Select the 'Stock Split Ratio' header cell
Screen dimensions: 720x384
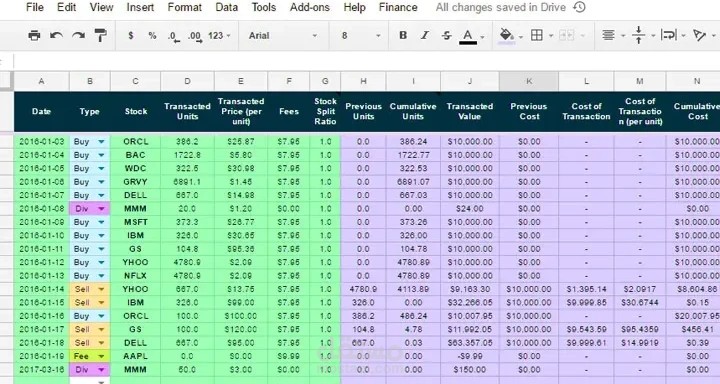tap(325, 112)
